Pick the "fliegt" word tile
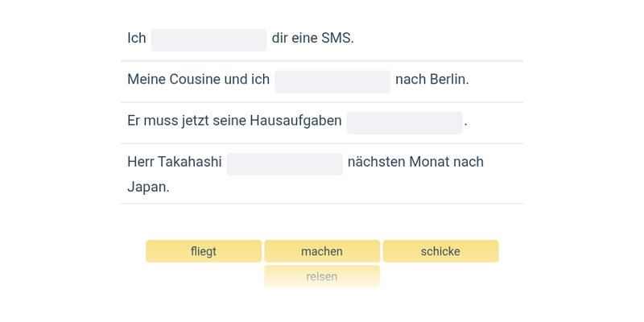Image resolution: width=644 pixels, height=322 pixels. pos(204,251)
